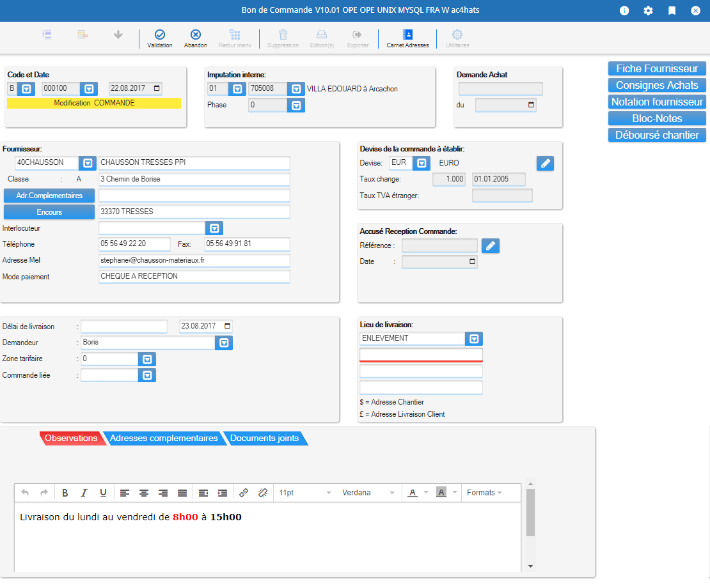The height and width of the screenshot is (588, 710).
Task: Open the Commande liée dropdown
Action: [147, 375]
